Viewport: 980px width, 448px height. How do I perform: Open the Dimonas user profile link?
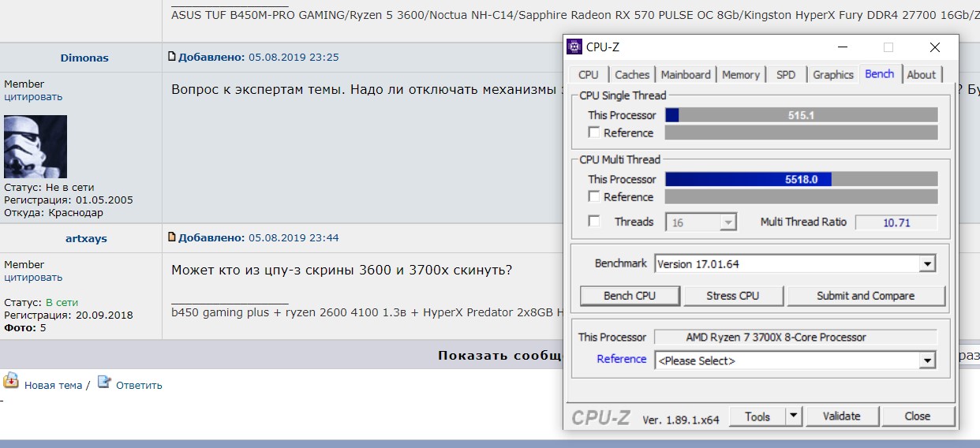84,58
